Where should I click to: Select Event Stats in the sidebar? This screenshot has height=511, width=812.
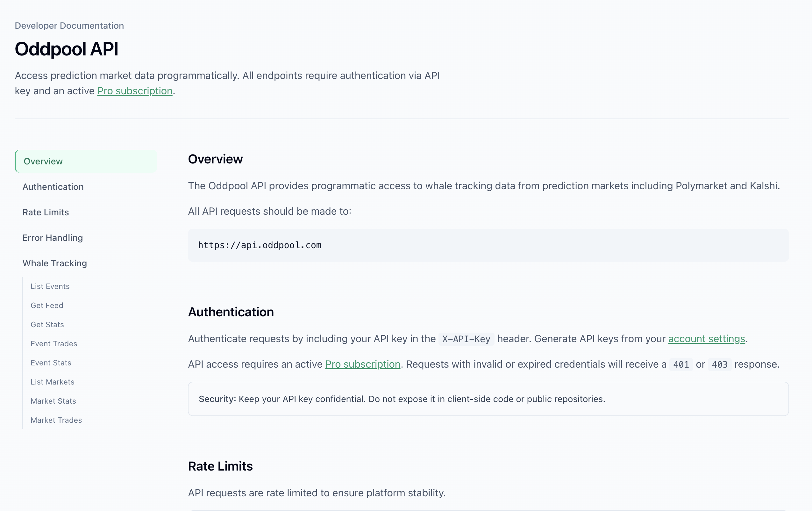tap(51, 363)
